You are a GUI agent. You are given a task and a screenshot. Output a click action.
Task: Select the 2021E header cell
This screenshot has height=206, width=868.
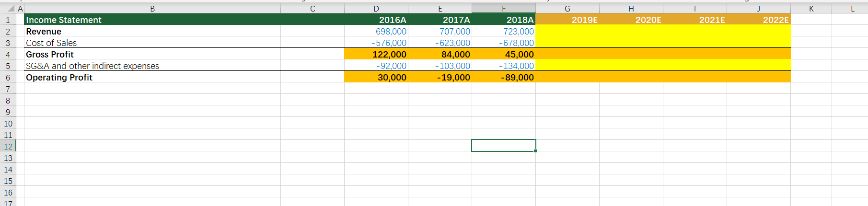coord(695,20)
